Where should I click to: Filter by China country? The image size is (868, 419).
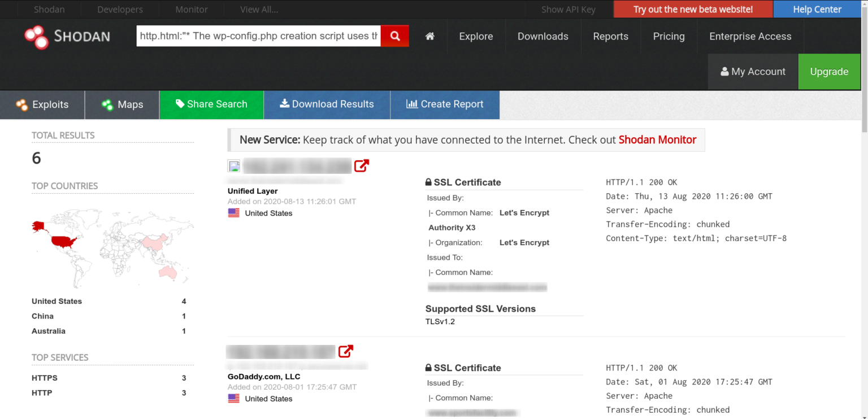42,316
